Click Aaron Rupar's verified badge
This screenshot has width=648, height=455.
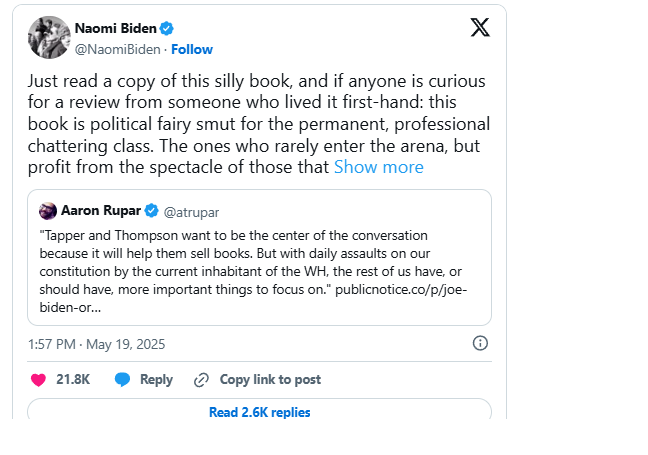(152, 211)
